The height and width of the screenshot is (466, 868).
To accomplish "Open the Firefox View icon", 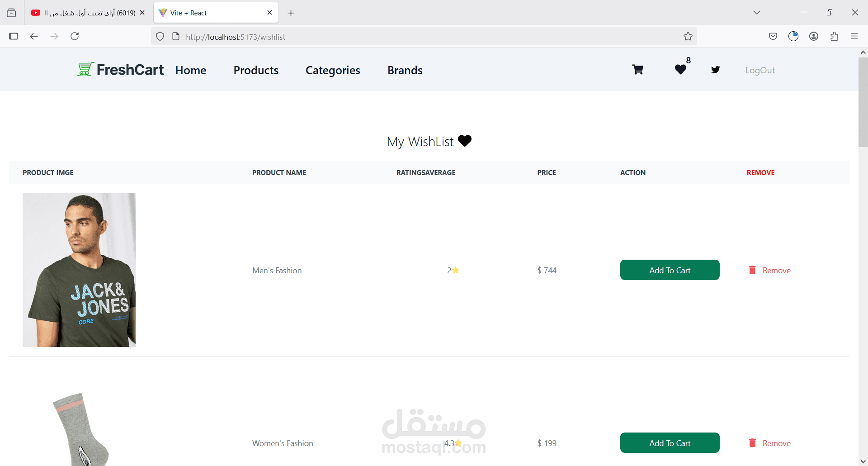I will pyautogui.click(x=11, y=13).
